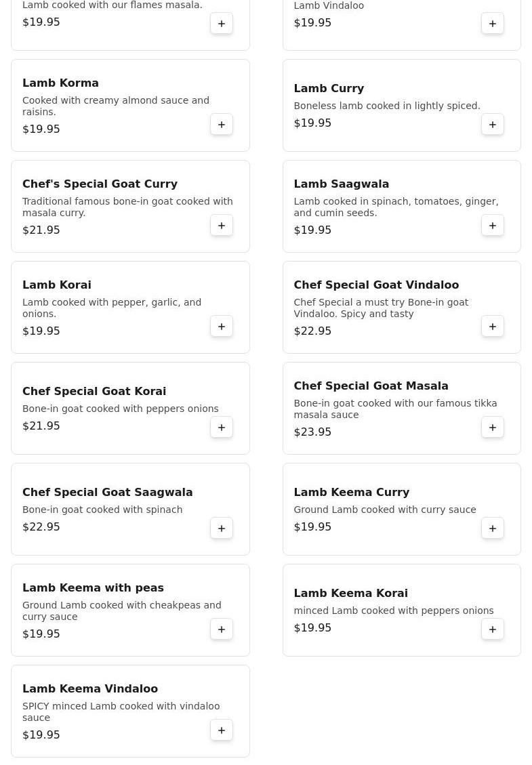Viewport: 532px width, 765px height.
Task: Select the Lamb Keema Vindaloo card heading
Action: pyautogui.click(x=90, y=688)
